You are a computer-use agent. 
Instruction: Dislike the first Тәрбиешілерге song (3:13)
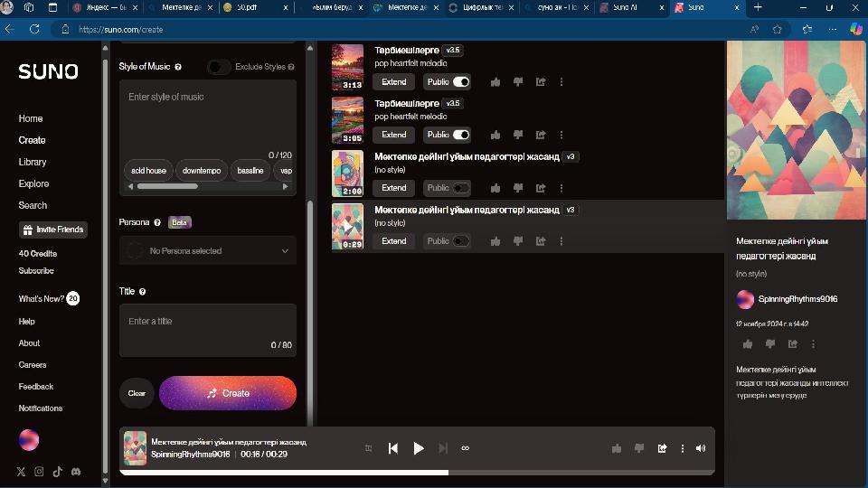[x=517, y=82]
